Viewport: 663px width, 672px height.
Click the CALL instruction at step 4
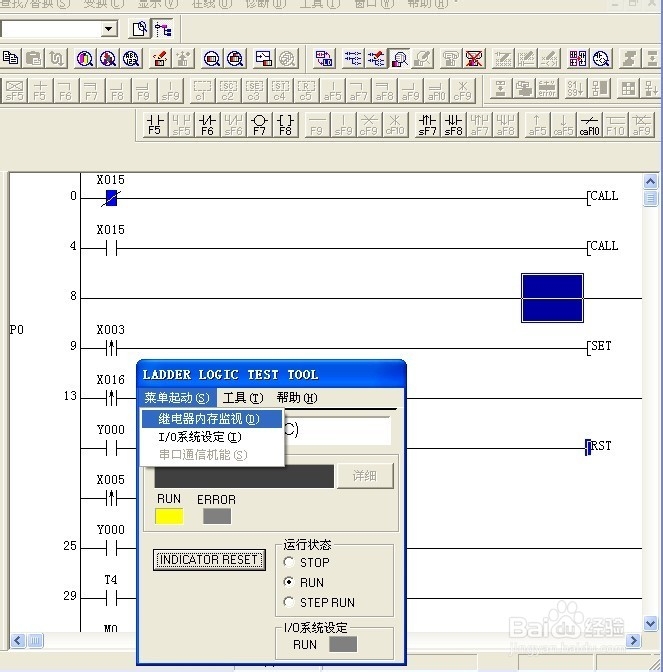click(603, 246)
